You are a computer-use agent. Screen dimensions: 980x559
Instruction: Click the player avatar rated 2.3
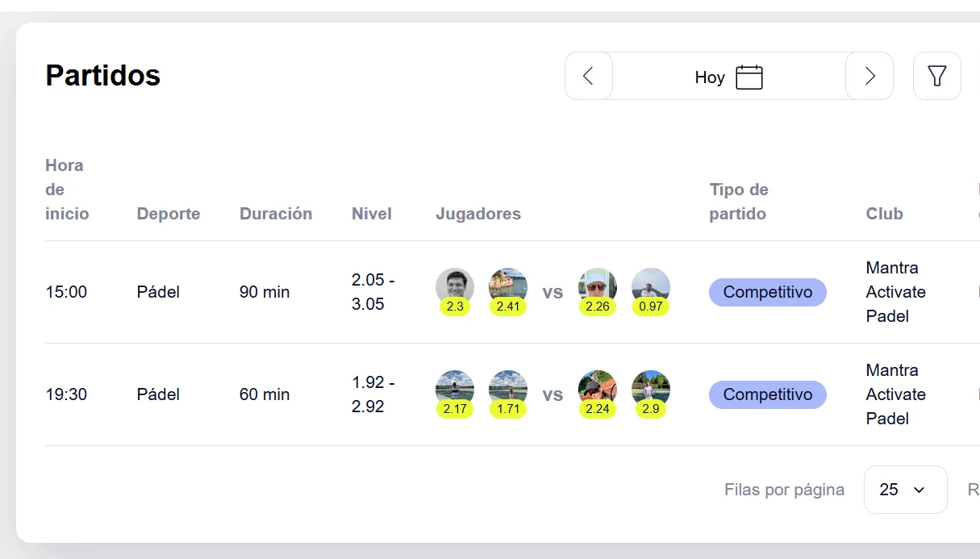pos(455,287)
